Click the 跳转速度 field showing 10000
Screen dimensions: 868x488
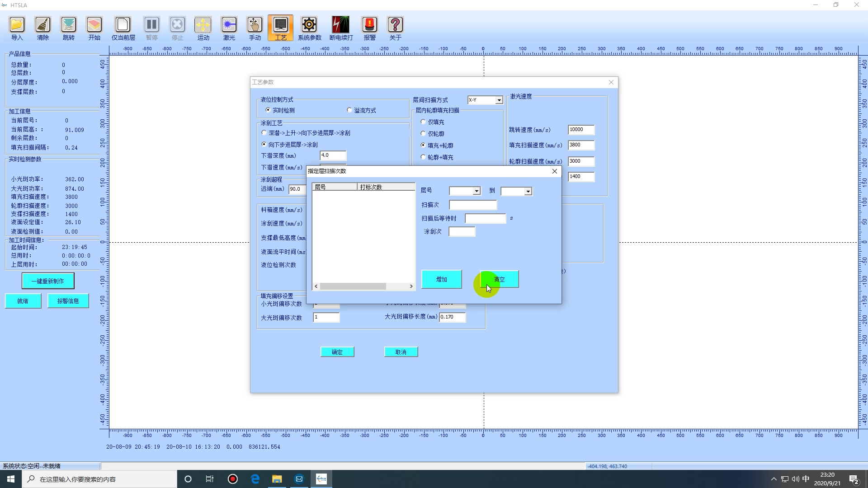pos(581,130)
